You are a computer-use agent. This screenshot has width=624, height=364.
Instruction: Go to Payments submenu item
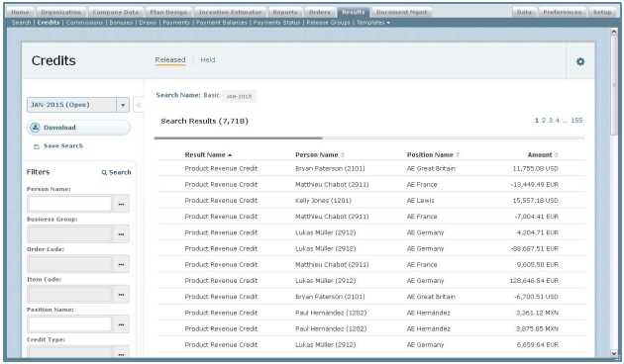[176, 23]
